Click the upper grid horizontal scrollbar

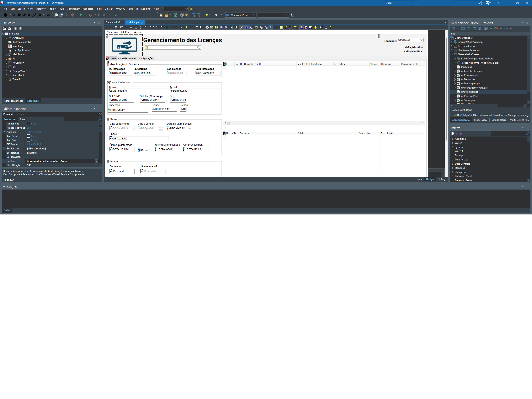pos(324,123)
